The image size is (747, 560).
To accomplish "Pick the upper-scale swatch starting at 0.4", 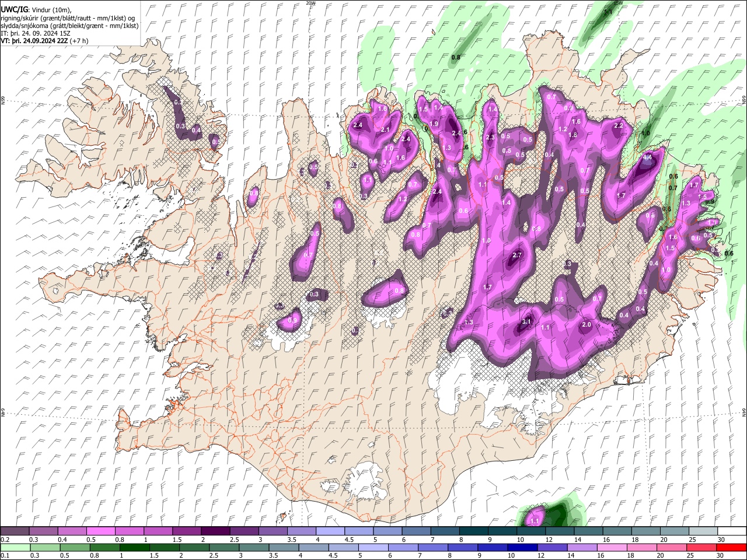I will coord(72,531).
